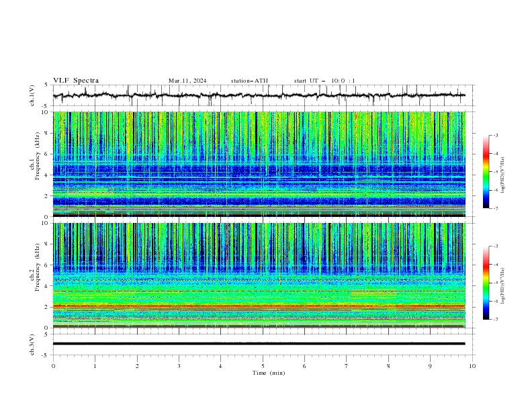Viewport: 532px width, 411px height.
Task: Click the "ch.3(V)" vertical axis label
Action: 32,345
